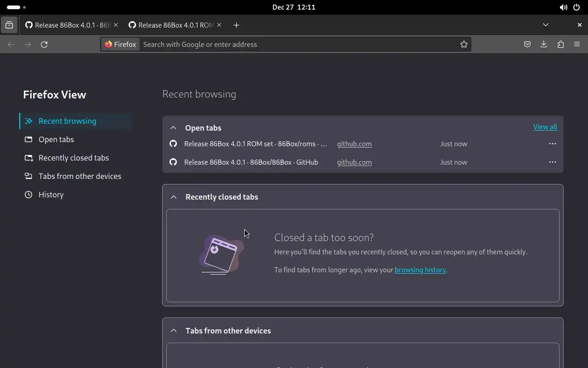Open the List all tabs dropdown
588x368 pixels.
tap(546, 25)
